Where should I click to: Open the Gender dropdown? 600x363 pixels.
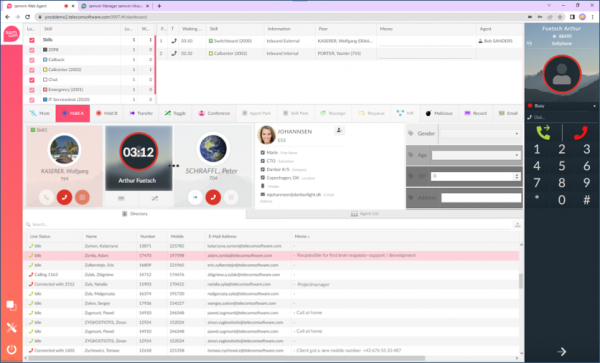click(x=480, y=133)
